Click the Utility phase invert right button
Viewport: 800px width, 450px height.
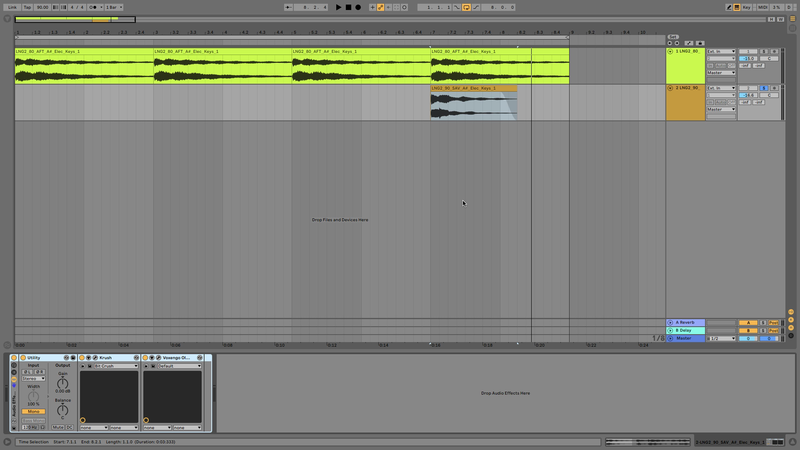39,372
